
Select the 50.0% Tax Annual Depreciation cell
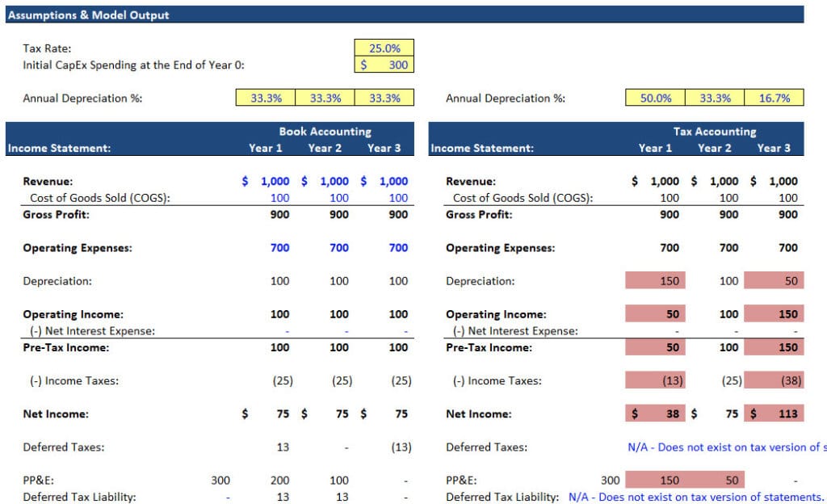click(654, 98)
